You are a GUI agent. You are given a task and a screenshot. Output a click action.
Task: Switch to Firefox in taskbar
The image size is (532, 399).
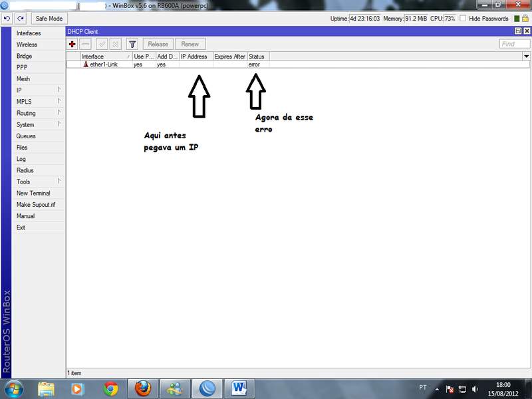pos(143,389)
